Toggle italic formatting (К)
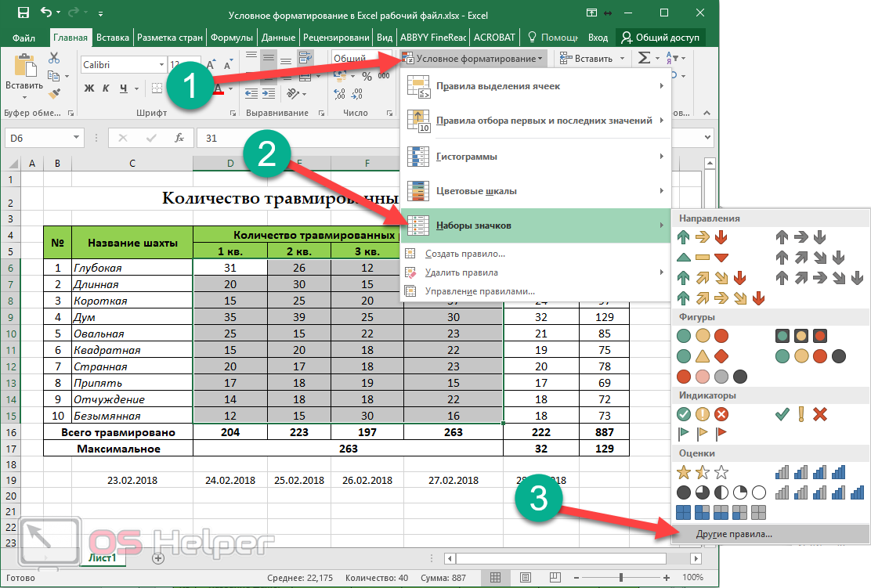Screen dimensions: 871x588 [105, 87]
